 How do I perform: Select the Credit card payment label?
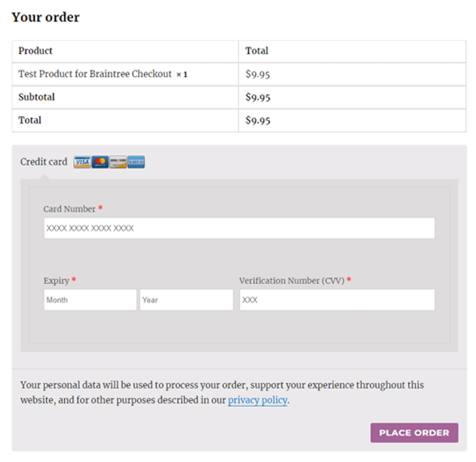coord(44,161)
